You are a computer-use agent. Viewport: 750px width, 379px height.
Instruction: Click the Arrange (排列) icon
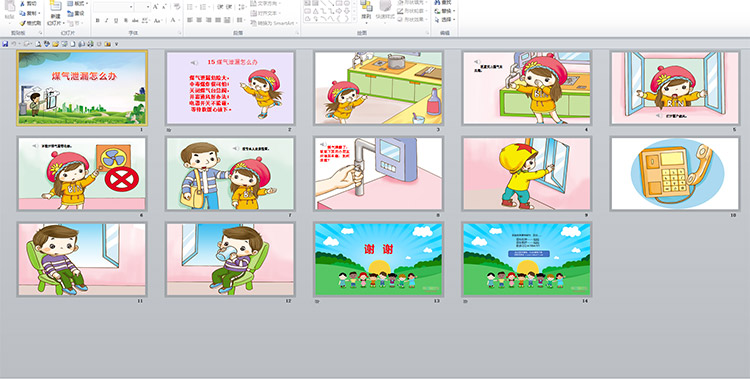tap(366, 9)
